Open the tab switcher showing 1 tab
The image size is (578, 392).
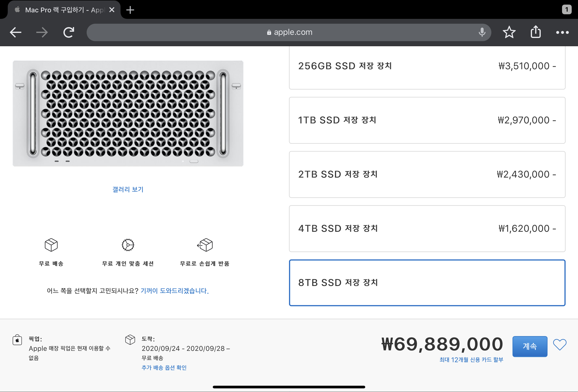[x=566, y=10]
